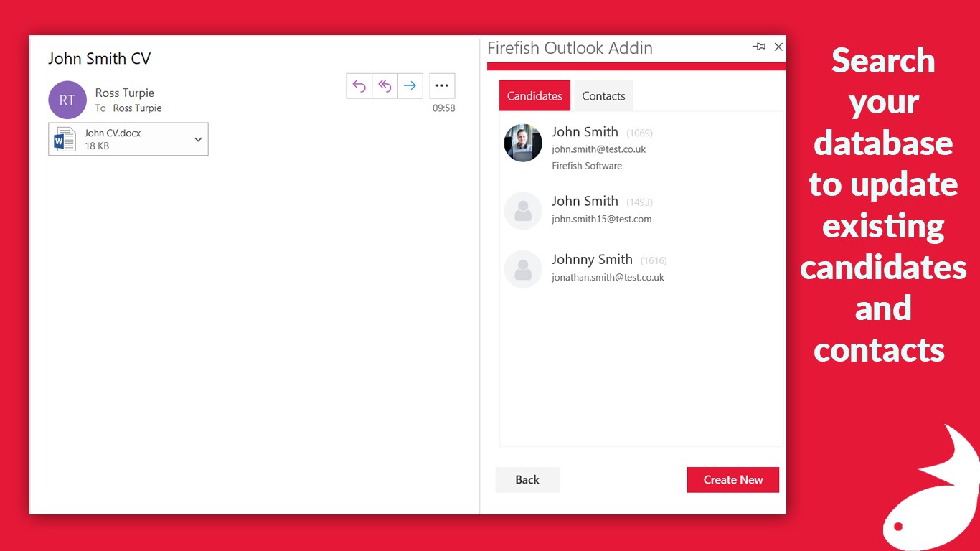Click the Forward arrow icon
The height and width of the screenshot is (551, 980).
(x=410, y=85)
